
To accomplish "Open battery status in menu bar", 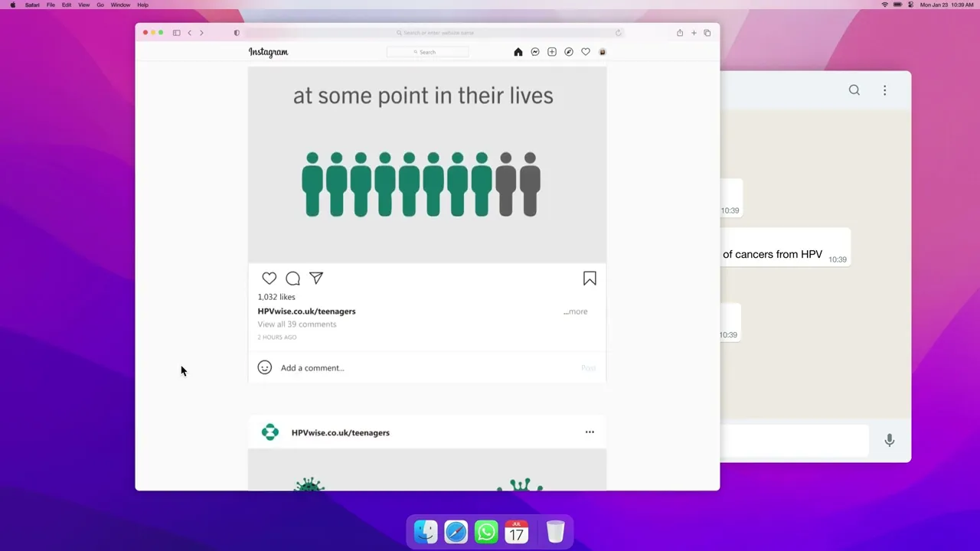I will click(897, 5).
